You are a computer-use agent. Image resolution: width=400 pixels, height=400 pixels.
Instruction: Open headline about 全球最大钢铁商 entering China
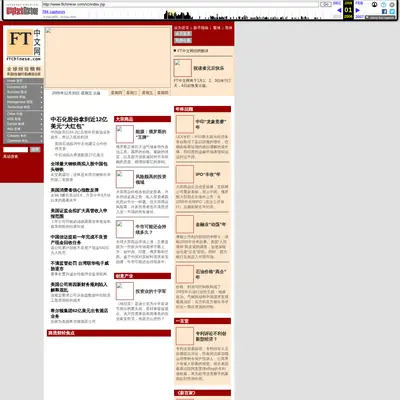(79, 167)
